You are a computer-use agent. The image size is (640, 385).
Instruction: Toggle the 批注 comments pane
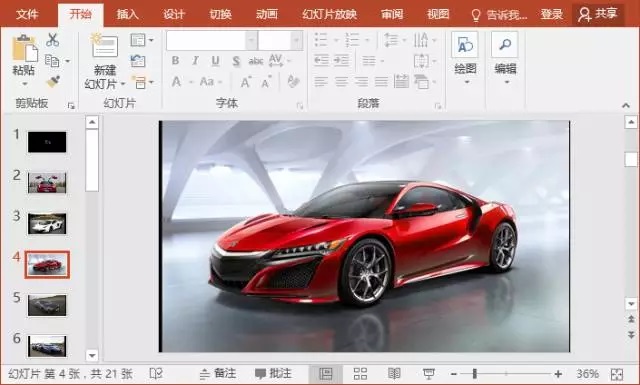273,374
